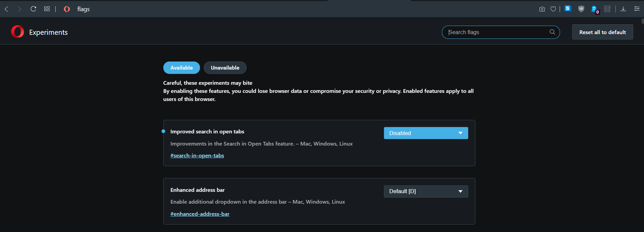Switch to the Unavailable tab
644x232 pixels.
[x=225, y=68]
